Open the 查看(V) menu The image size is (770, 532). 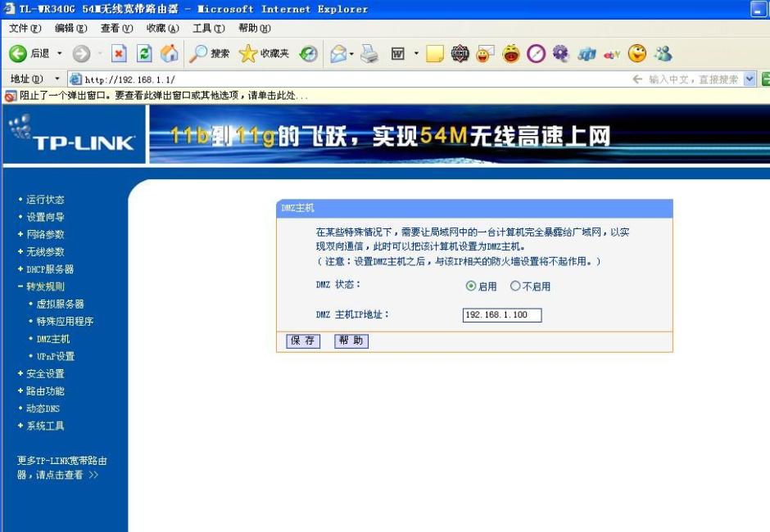[x=116, y=28]
